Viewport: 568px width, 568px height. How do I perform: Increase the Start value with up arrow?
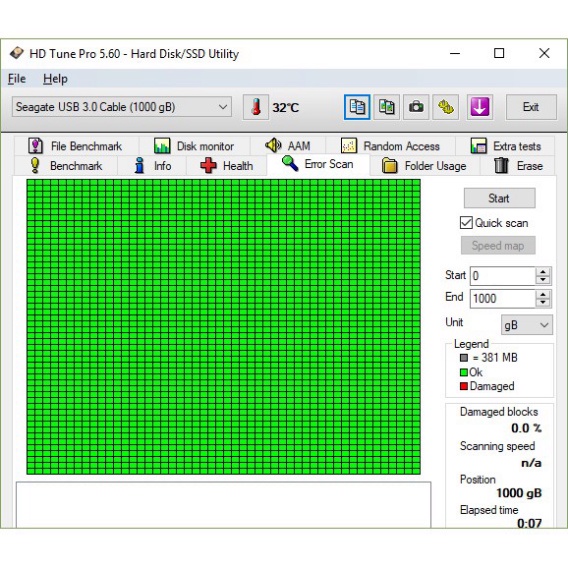tap(543, 272)
